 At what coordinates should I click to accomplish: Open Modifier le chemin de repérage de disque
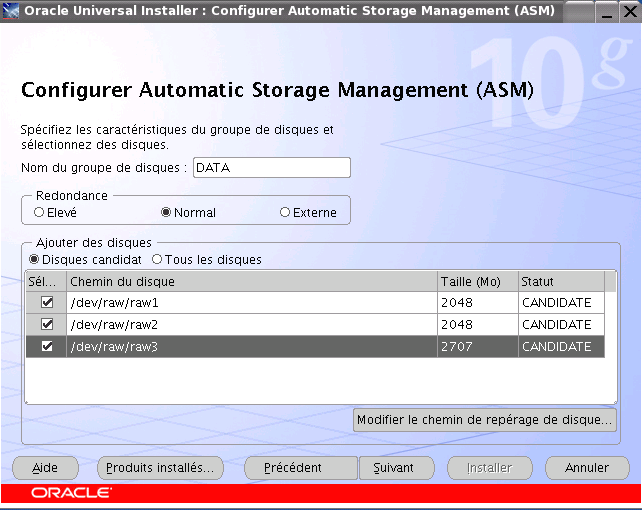(485, 420)
